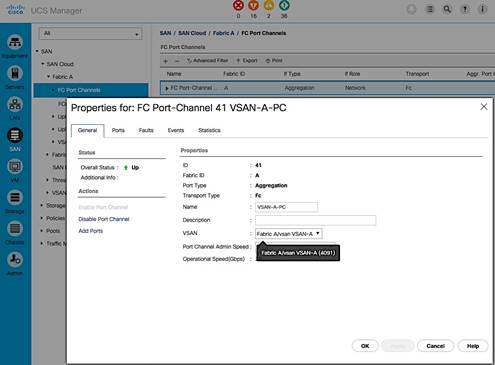Open the VSAN dropdown

pos(289,234)
